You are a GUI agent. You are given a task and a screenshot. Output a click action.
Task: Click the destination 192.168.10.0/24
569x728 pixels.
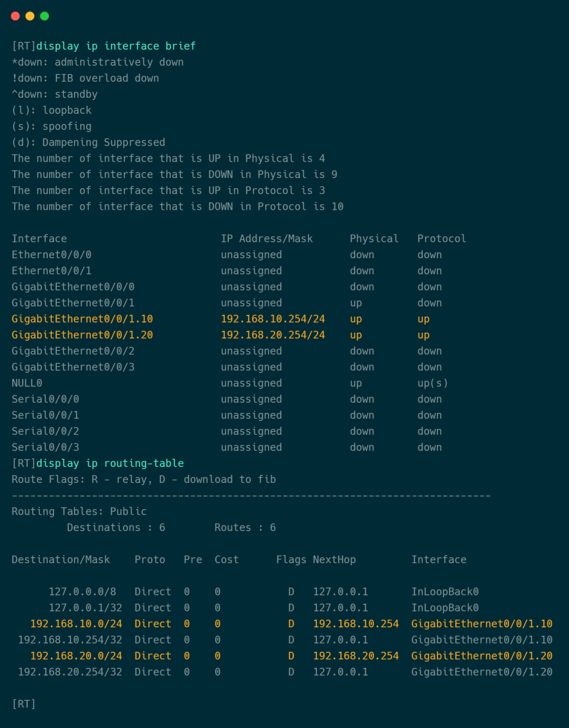point(76,624)
